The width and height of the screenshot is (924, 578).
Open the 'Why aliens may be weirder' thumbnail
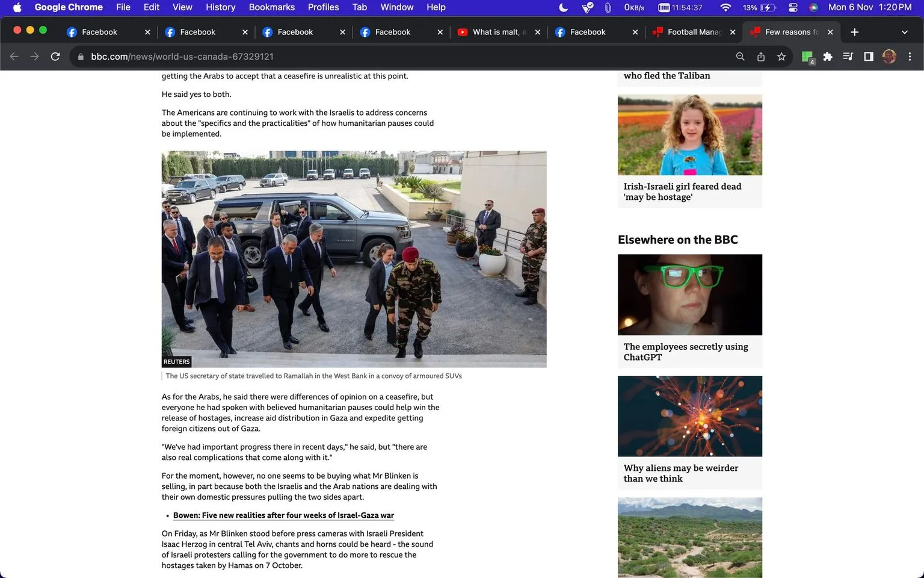pos(690,417)
